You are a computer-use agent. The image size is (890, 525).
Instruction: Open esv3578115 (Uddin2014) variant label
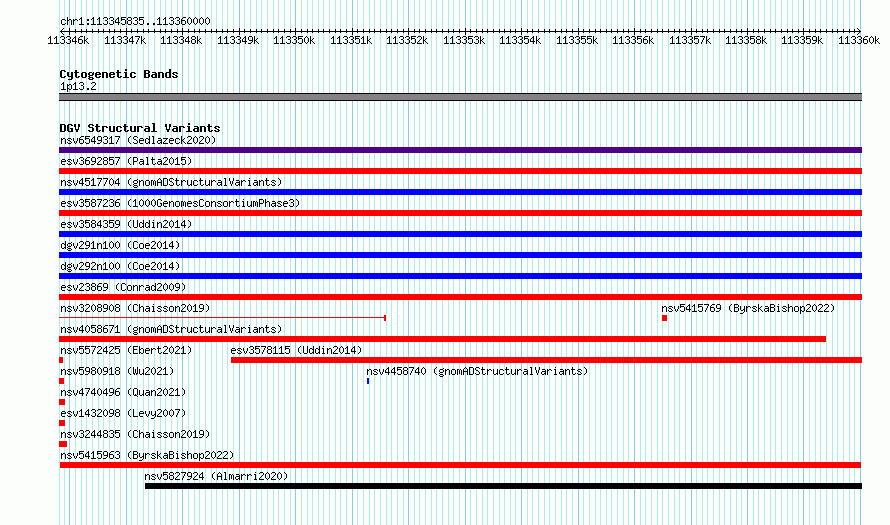point(296,350)
